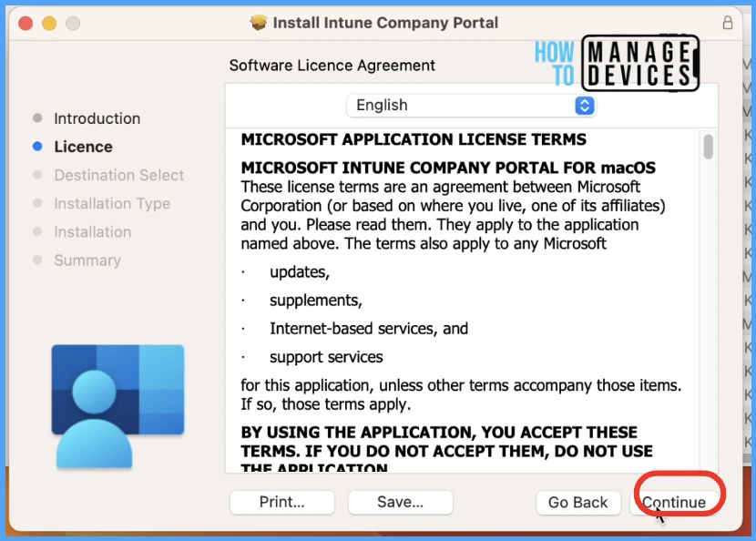Screen dimensions: 756x541
Task: Click the 'These license terms are an agreement' paragraph
Action: tap(454, 215)
